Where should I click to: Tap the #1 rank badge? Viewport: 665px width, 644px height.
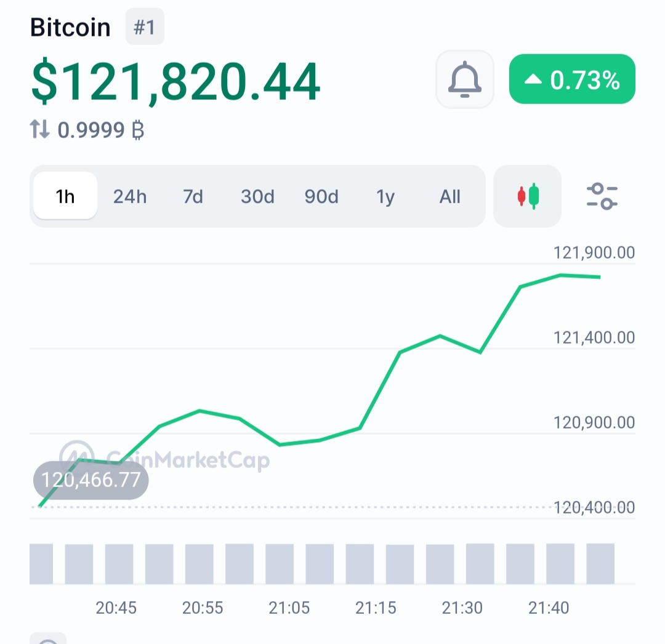pos(145,26)
